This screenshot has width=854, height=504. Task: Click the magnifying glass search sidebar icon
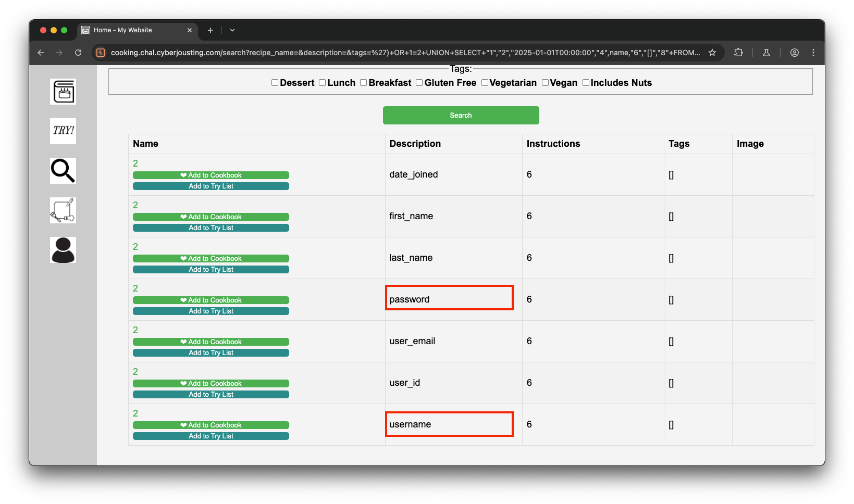pyautogui.click(x=63, y=171)
